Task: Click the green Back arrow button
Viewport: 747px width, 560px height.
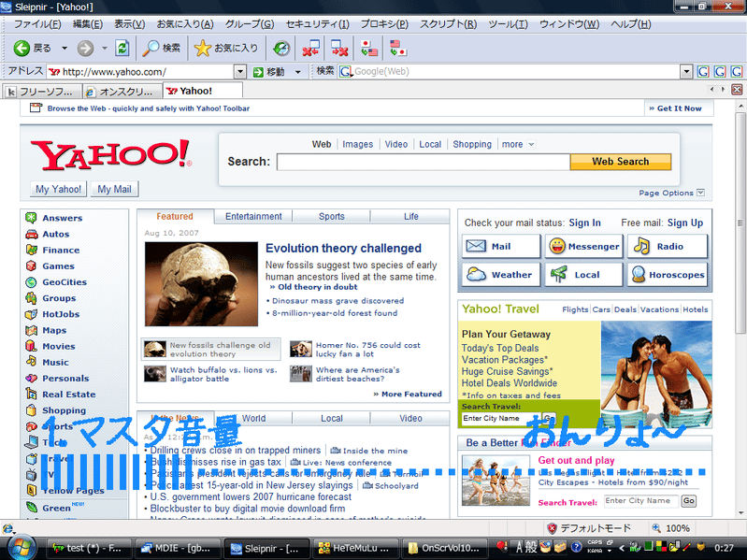Action: [22, 48]
